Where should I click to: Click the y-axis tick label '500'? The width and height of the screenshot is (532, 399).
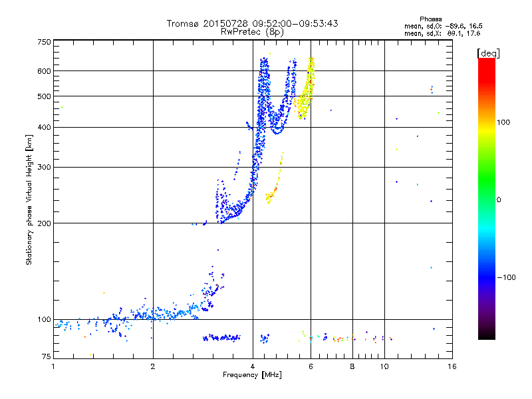pyautogui.click(x=44, y=96)
